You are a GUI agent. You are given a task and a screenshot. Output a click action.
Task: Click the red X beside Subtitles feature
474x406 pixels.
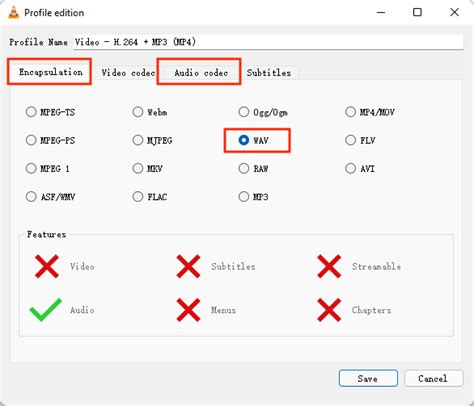pyautogui.click(x=188, y=266)
